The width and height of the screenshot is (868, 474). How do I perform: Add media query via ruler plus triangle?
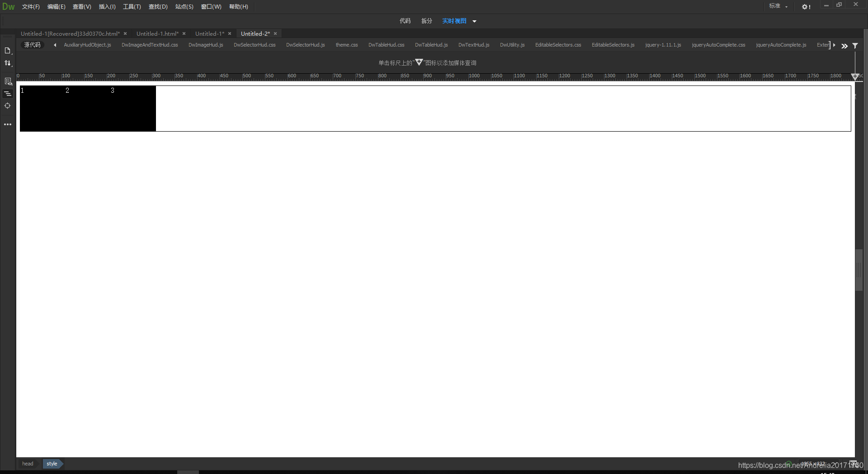pos(855,77)
